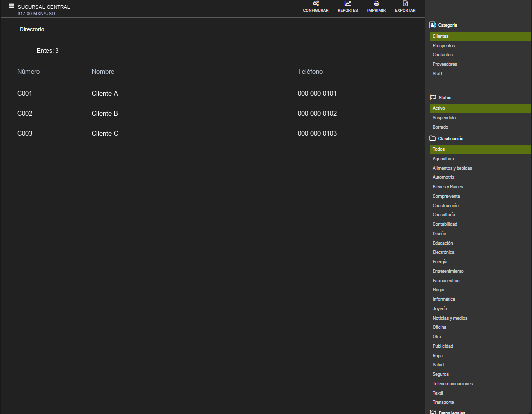Choose Alimentos y bebidas classification

(452, 168)
